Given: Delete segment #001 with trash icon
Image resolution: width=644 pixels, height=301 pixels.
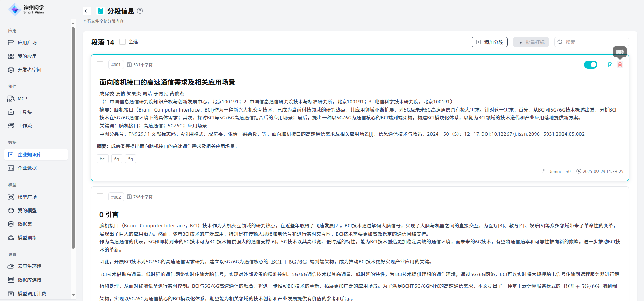Looking at the screenshot, I should click(620, 65).
